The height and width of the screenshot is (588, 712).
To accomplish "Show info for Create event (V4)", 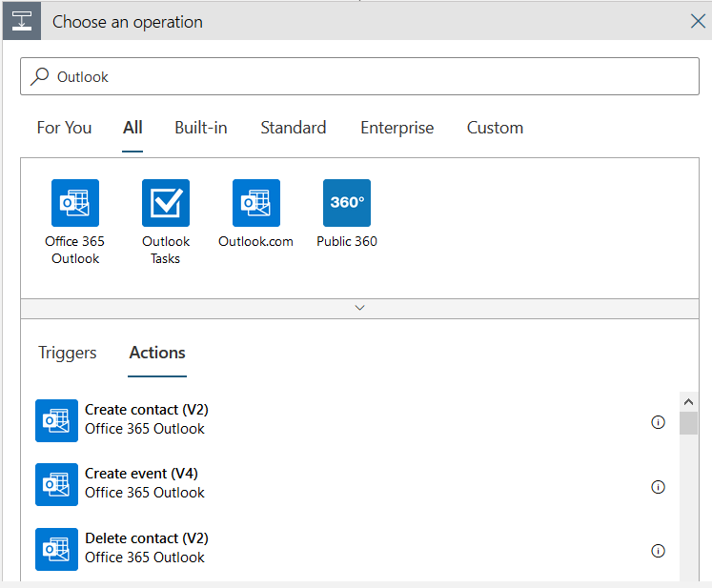I will [658, 487].
